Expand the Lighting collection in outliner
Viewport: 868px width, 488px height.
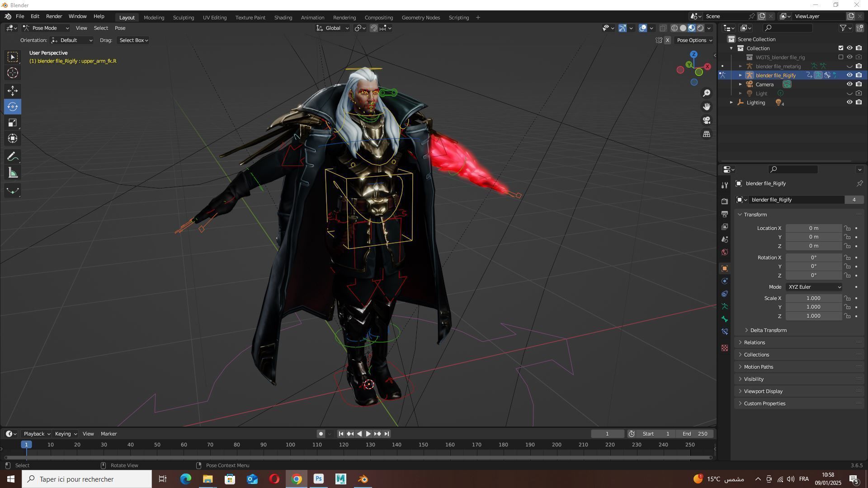731,103
